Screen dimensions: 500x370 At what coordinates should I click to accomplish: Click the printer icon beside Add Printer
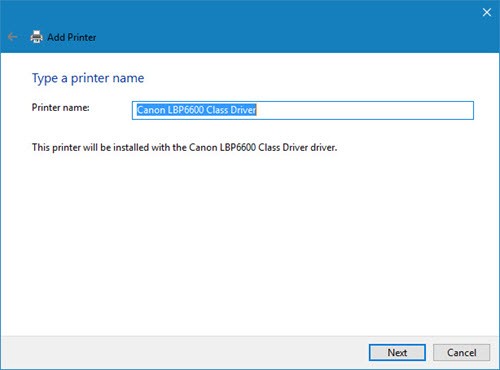click(36, 37)
